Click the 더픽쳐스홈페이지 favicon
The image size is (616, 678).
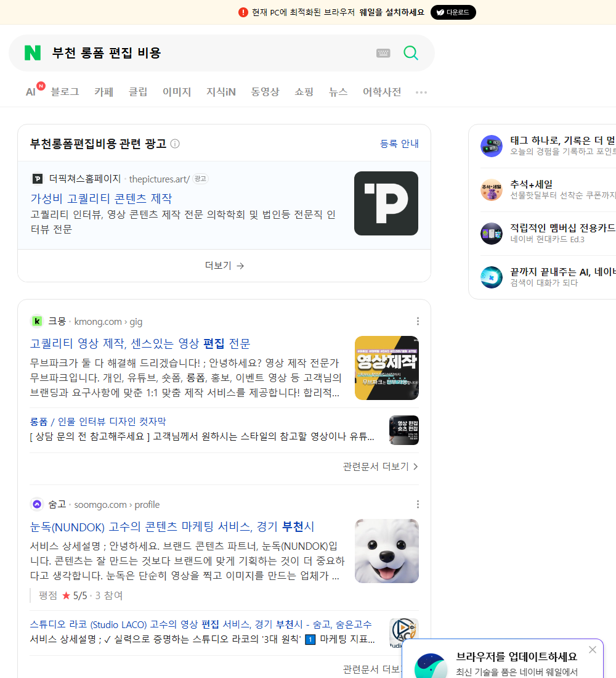click(38, 179)
